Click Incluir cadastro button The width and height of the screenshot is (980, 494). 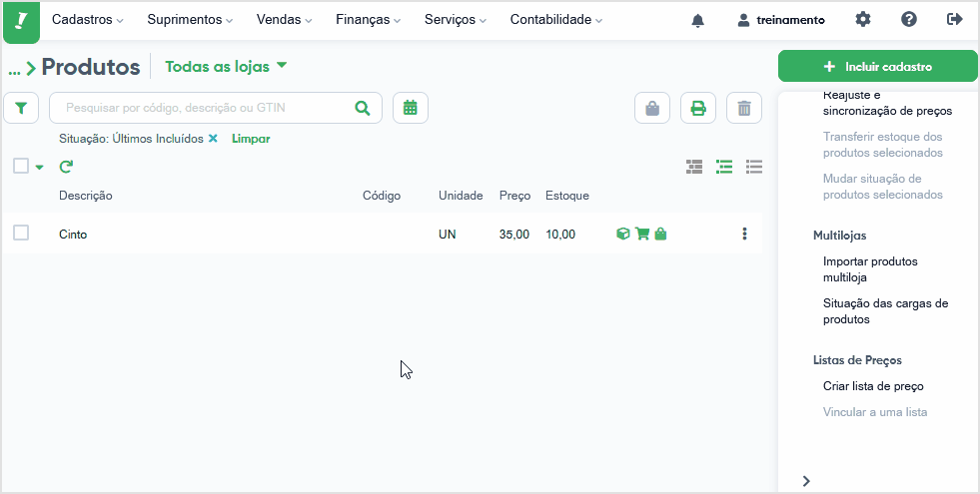(877, 66)
